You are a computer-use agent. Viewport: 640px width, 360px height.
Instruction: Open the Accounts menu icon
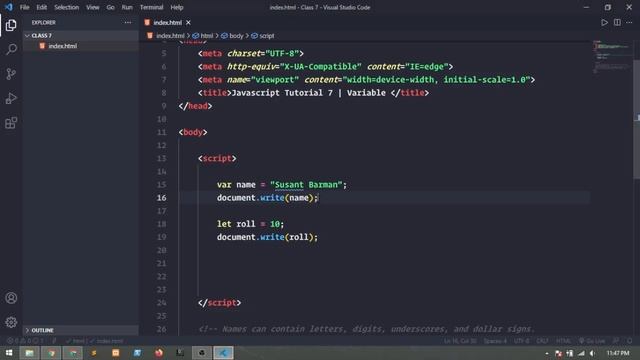[x=11, y=298]
